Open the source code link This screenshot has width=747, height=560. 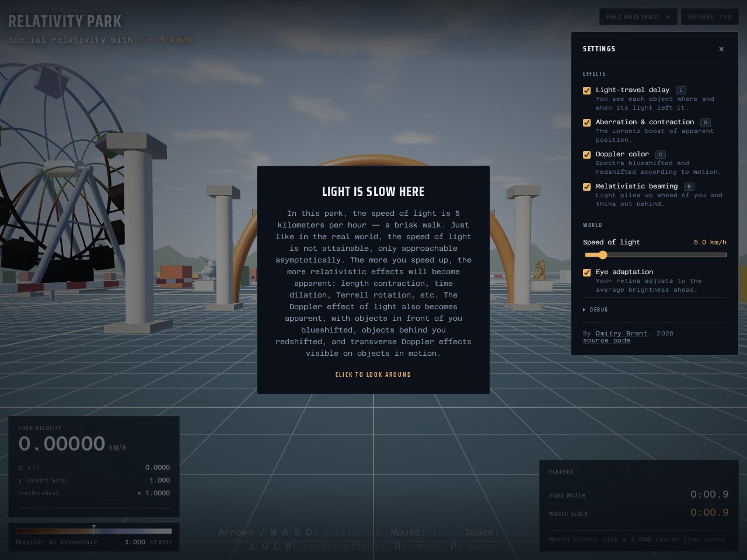coord(606,341)
